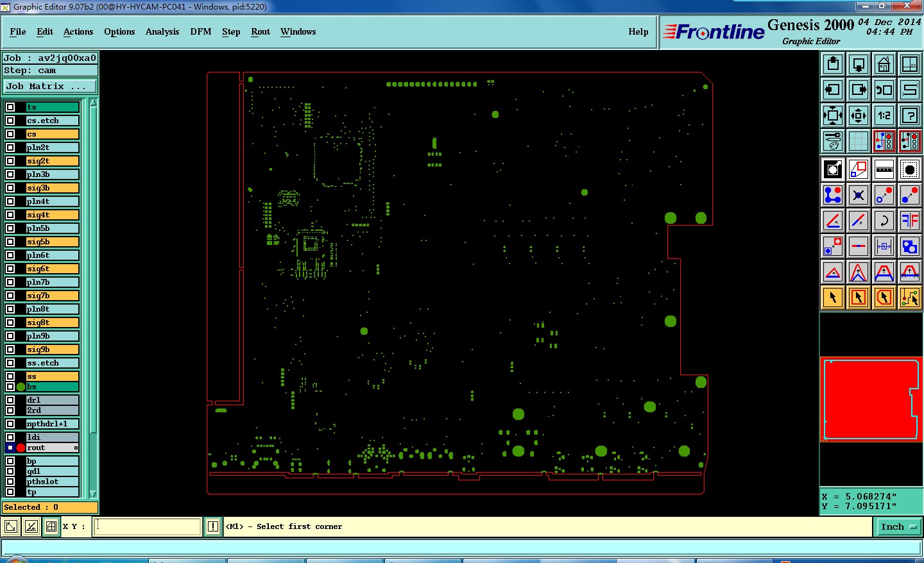
Task: Click the red color dot beside rout
Action: coord(21,448)
